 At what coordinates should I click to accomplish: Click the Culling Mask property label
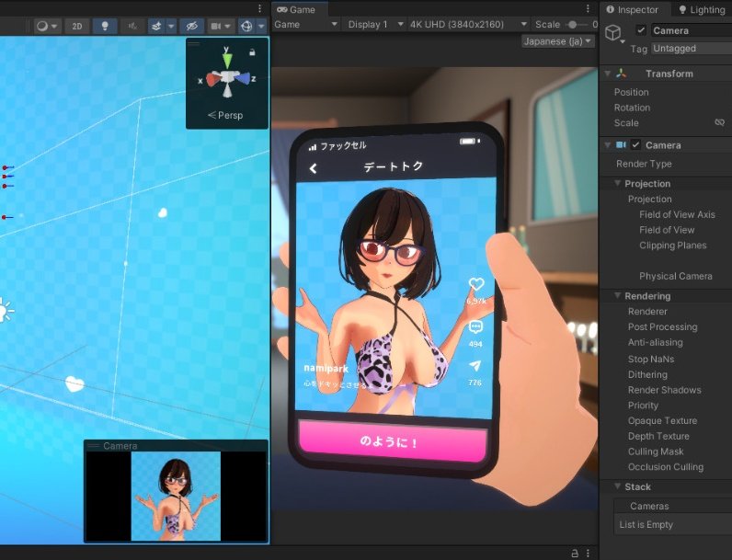656,451
